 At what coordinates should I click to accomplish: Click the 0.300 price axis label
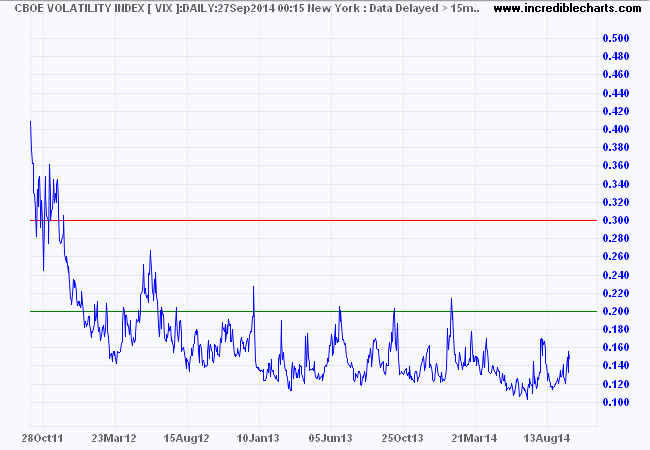click(616, 220)
